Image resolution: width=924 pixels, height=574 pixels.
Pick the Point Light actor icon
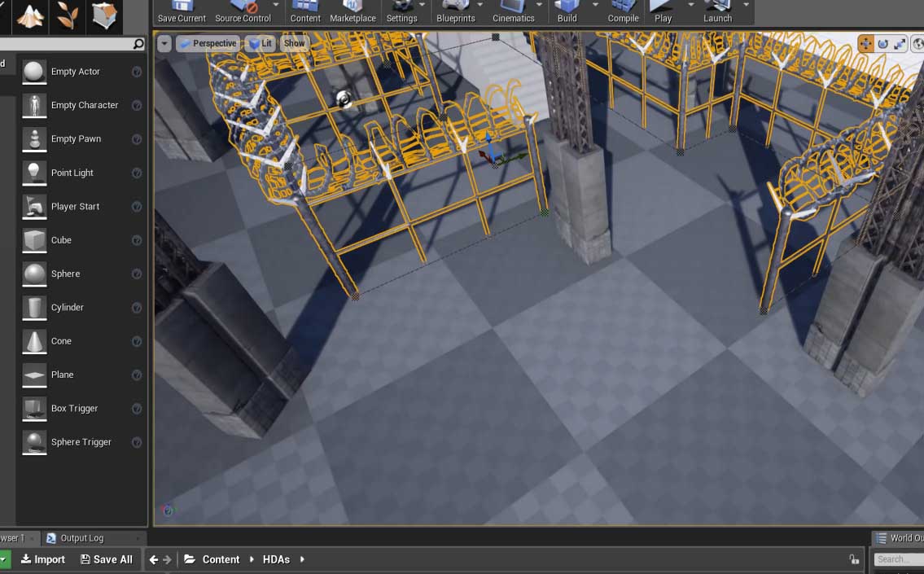coord(34,173)
